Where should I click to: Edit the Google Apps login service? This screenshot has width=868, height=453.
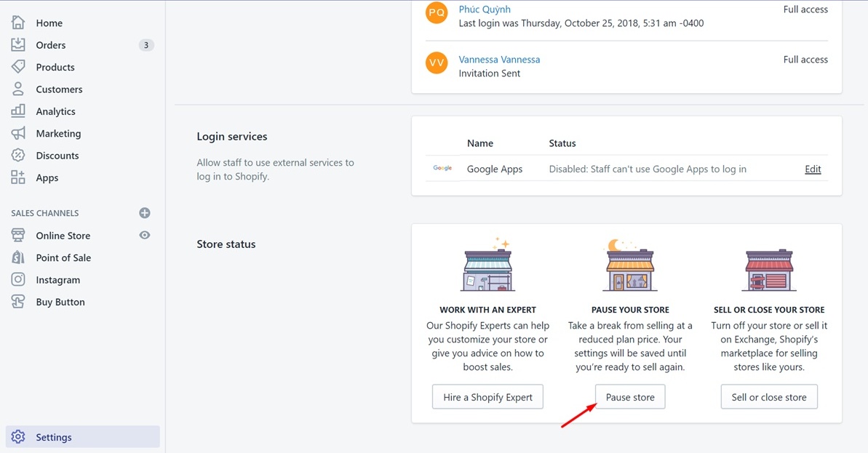pos(813,169)
